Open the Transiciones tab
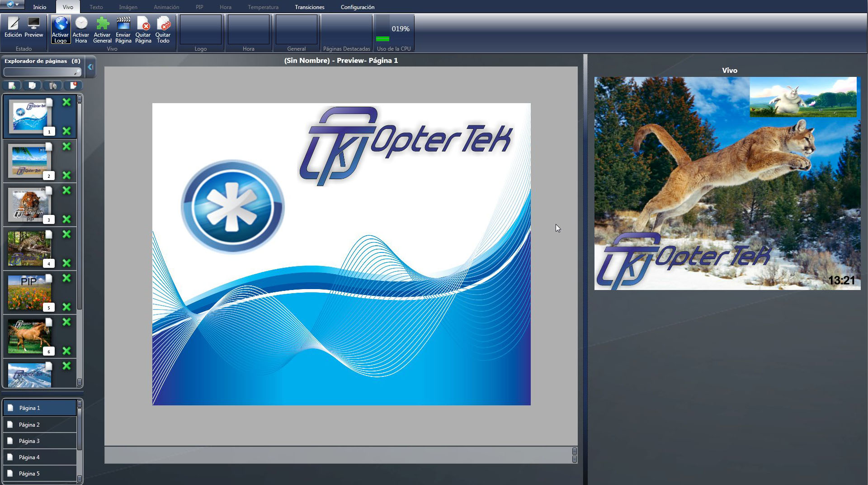 (x=309, y=7)
